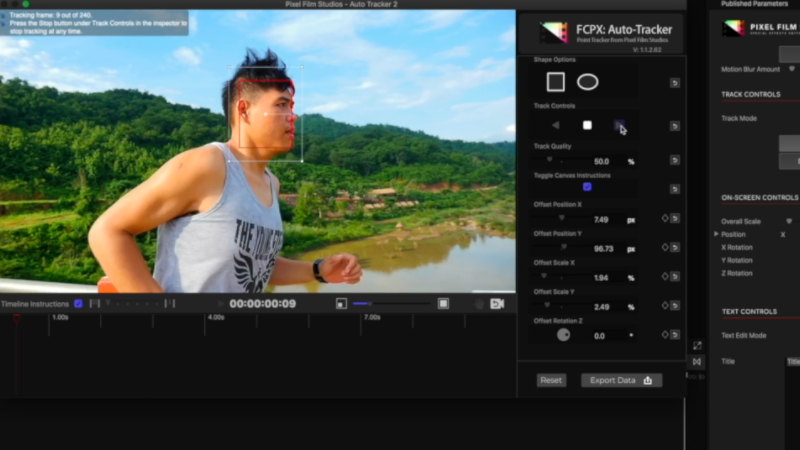Click the red playhead on the timeline
800x450 pixels.
click(16, 318)
